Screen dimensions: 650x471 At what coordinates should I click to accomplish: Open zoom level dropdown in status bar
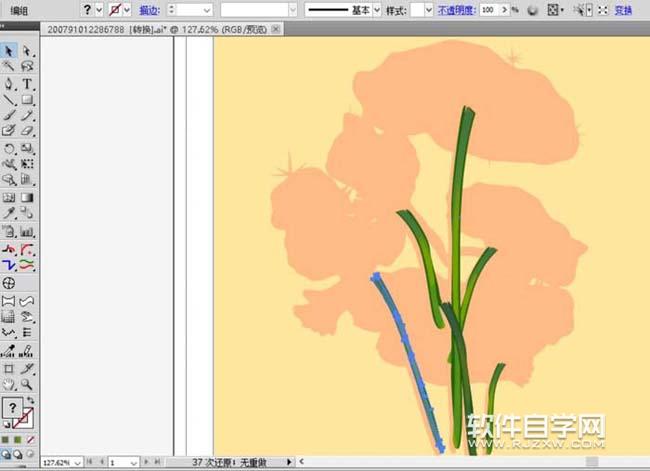77,463
